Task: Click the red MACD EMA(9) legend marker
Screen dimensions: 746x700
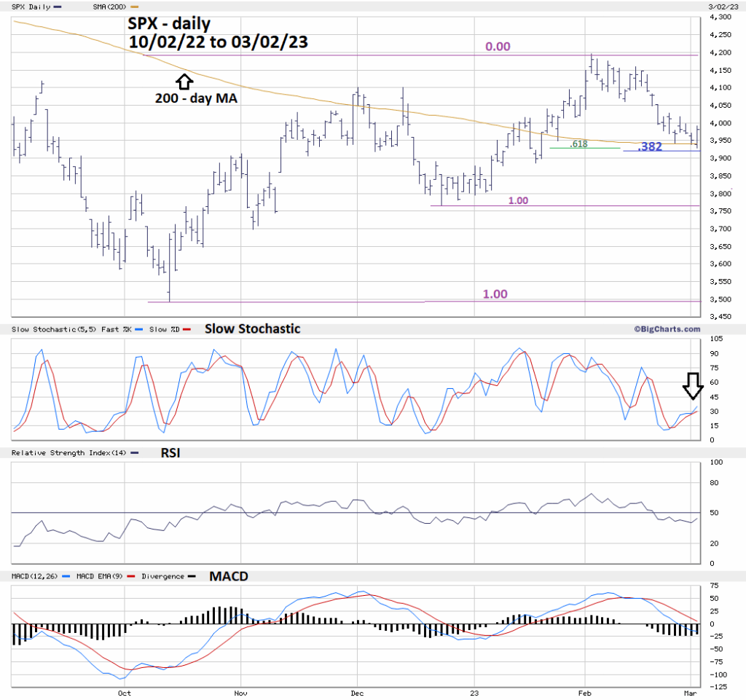Action: pyautogui.click(x=133, y=576)
